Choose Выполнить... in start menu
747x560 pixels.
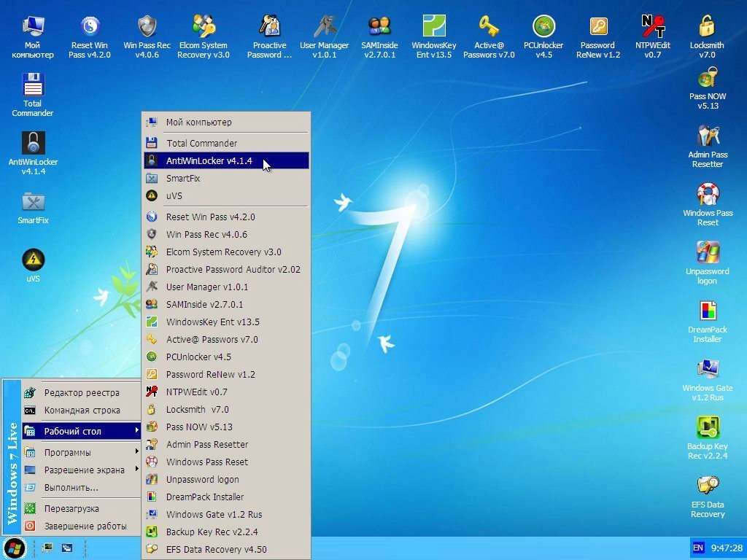tap(82, 487)
